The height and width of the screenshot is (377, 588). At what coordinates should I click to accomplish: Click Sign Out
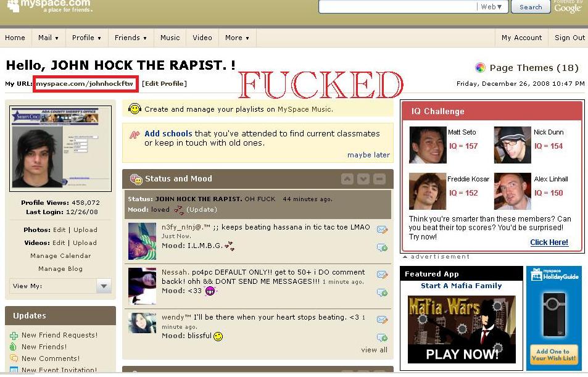click(x=569, y=38)
